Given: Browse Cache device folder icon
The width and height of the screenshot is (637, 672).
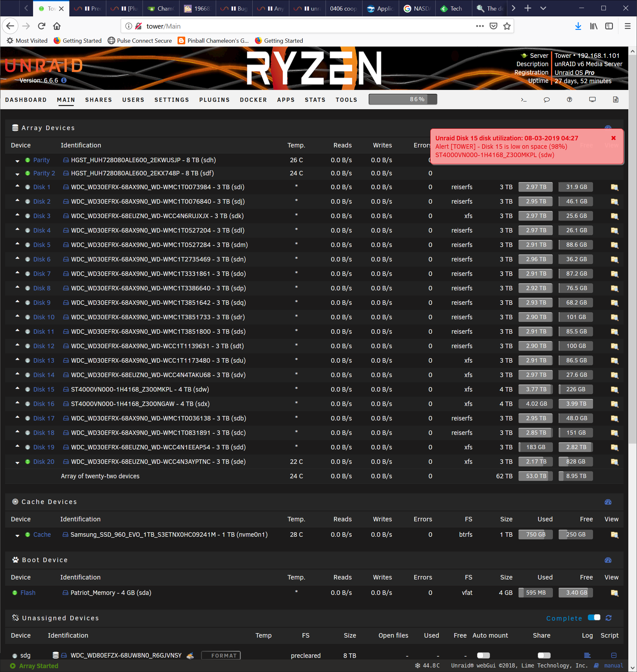Looking at the screenshot, I should pyautogui.click(x=614, y=535).
